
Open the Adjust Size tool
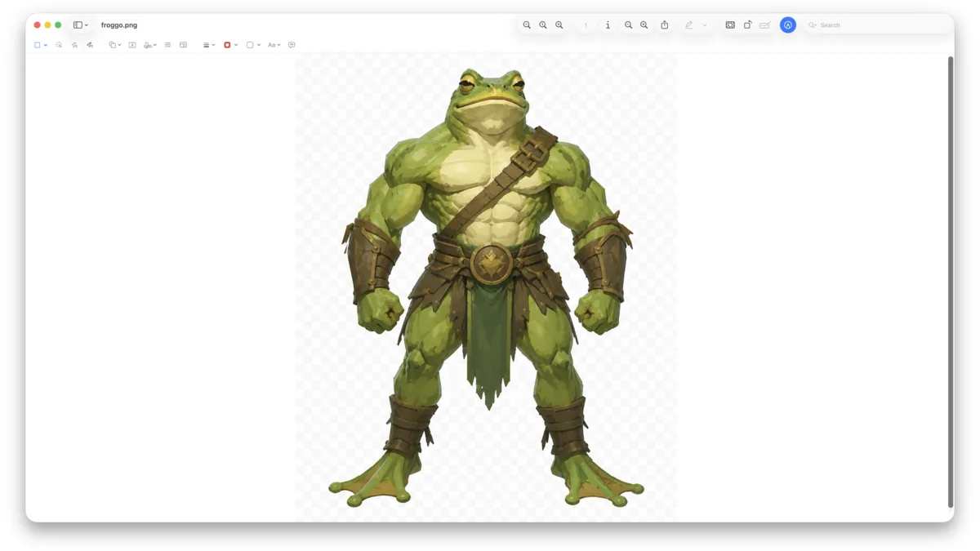pos(183,45)
